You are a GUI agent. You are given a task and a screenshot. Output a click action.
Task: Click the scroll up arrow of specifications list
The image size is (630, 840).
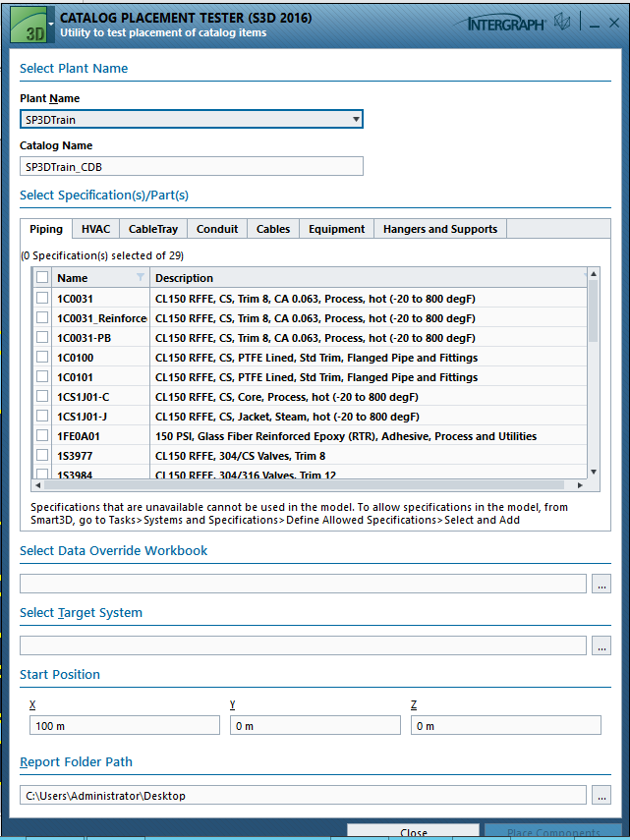593,274
